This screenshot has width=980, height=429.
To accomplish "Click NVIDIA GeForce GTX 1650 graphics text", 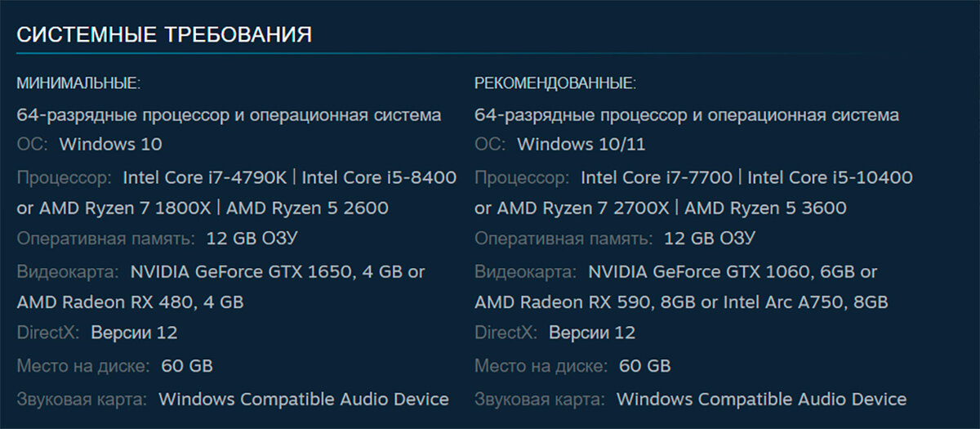I will coord(241,271).
